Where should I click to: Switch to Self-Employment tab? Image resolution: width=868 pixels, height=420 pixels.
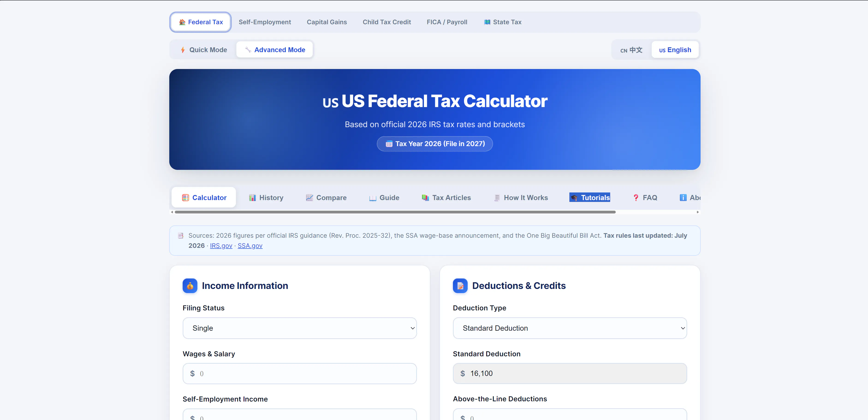(x=265, y=22)
